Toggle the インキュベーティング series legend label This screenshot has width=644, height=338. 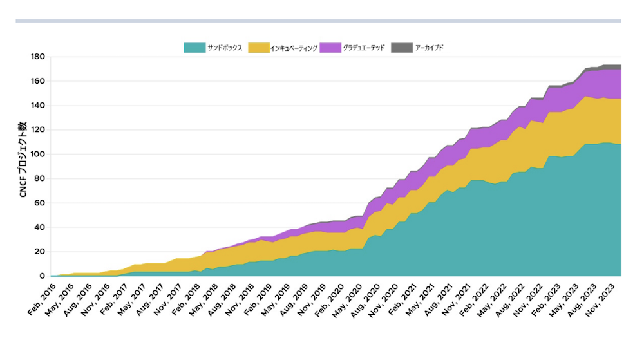[294, 48]
